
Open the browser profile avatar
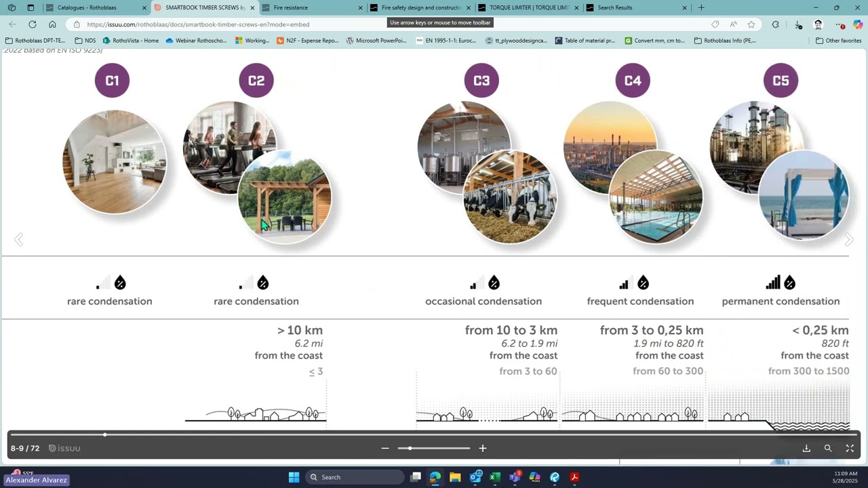818,24
